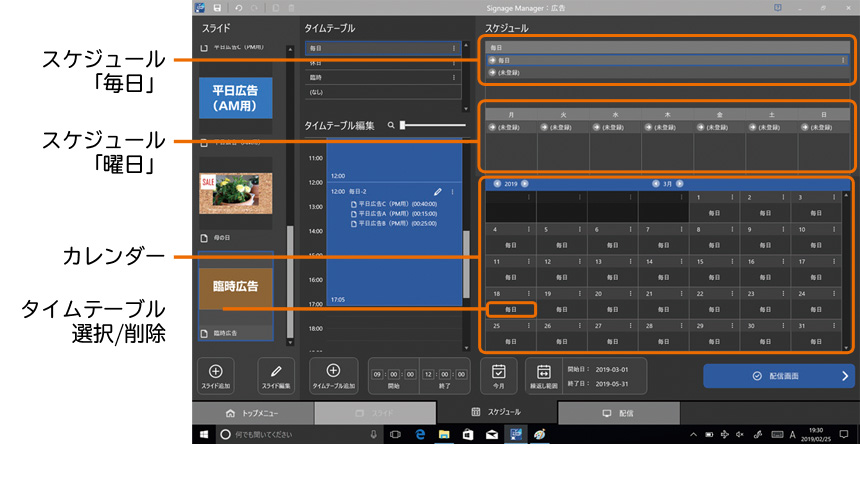Open Edge from the Windows taskbar

click(x=421, y=434)
